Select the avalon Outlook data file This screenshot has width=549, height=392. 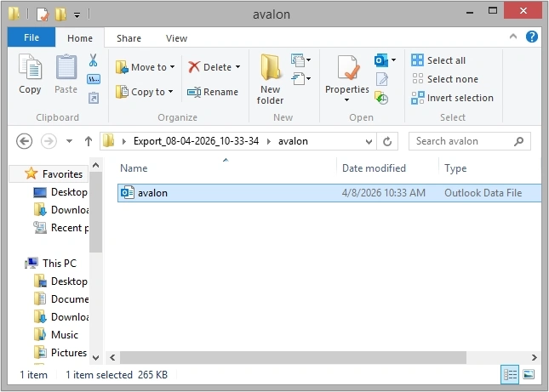tap(329, 193)
